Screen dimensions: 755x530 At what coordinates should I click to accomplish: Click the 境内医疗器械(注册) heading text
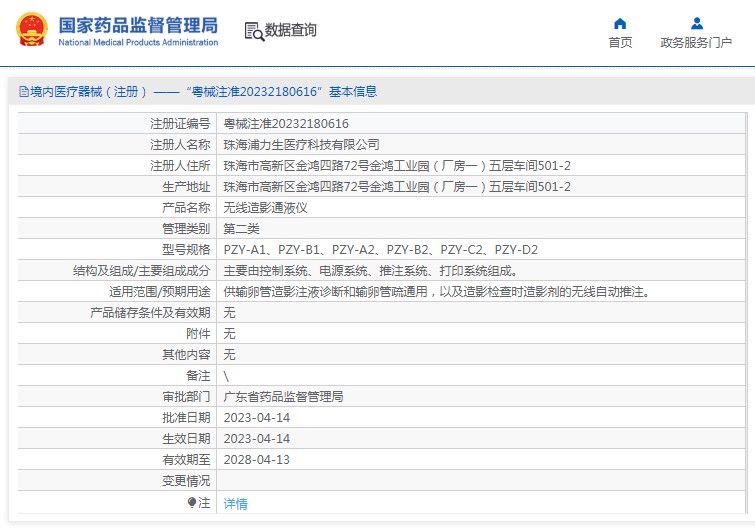pyautogui.click(x=89, y=91)
